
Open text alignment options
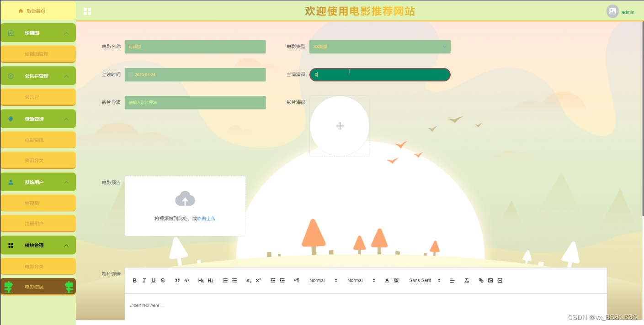[x=452, y=280]
